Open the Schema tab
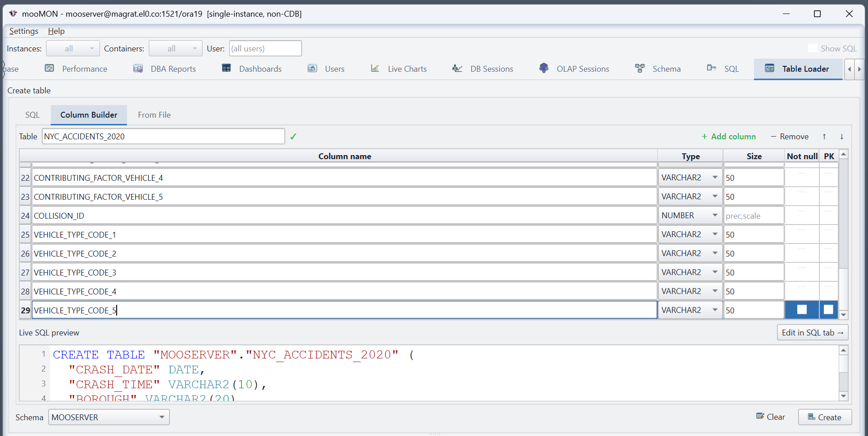 pos(658,69)
